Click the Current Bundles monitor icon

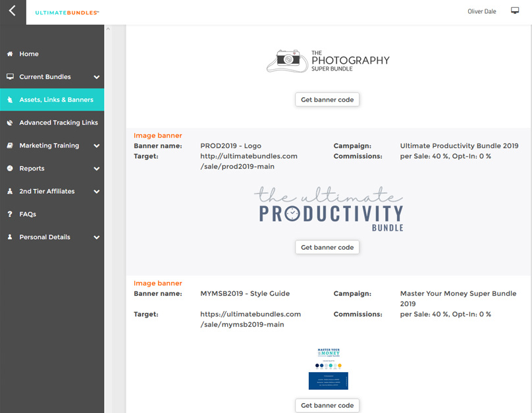point(10,76)
